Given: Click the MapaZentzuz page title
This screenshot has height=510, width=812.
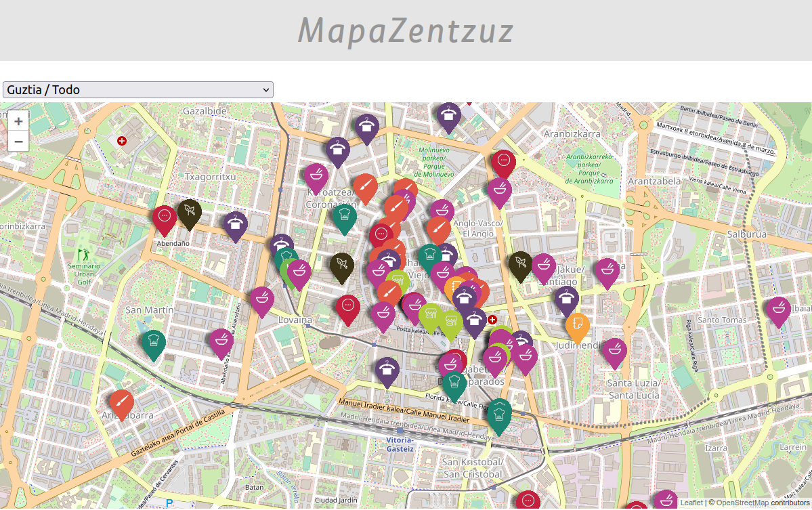Looking at the screenshot, I should (x=406, y=30).
